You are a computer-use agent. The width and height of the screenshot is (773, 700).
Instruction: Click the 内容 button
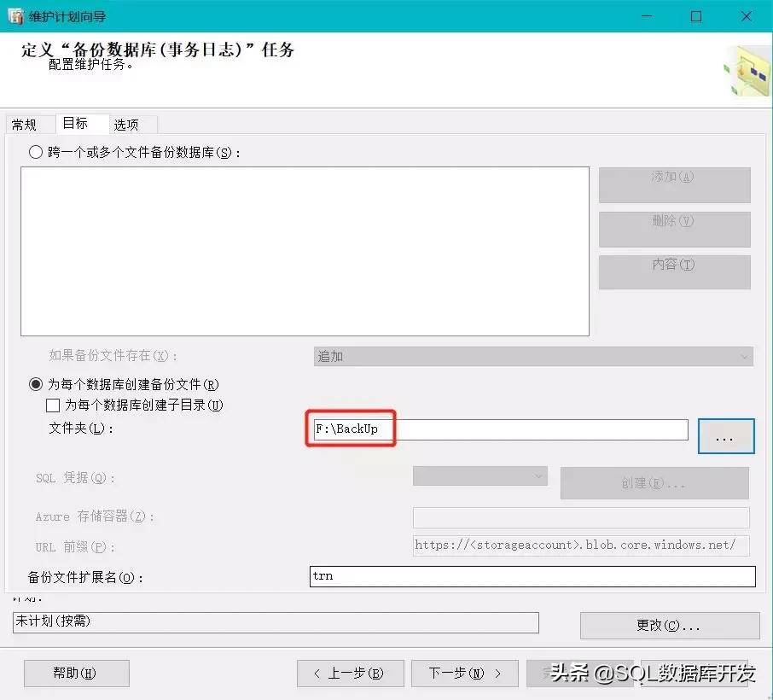[x=674, y=271]
